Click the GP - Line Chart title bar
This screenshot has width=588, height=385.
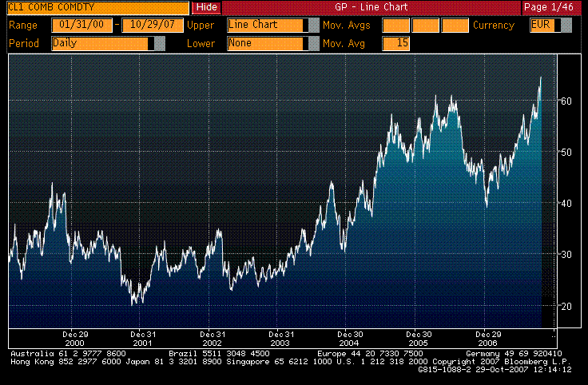(x=371, y=7)
